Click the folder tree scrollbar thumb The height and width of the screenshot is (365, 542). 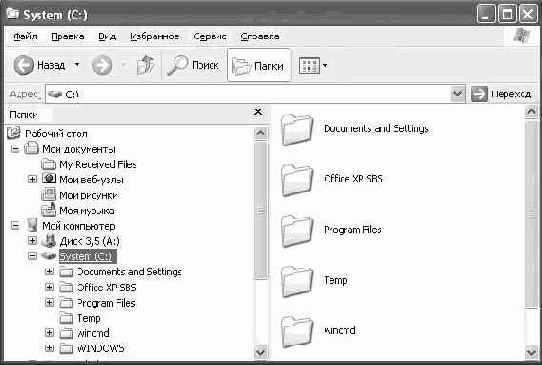point(261,211)
